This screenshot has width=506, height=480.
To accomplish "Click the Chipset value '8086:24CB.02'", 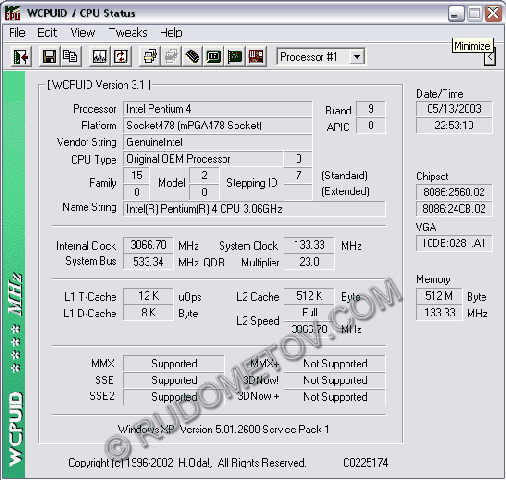I will 454,209.
